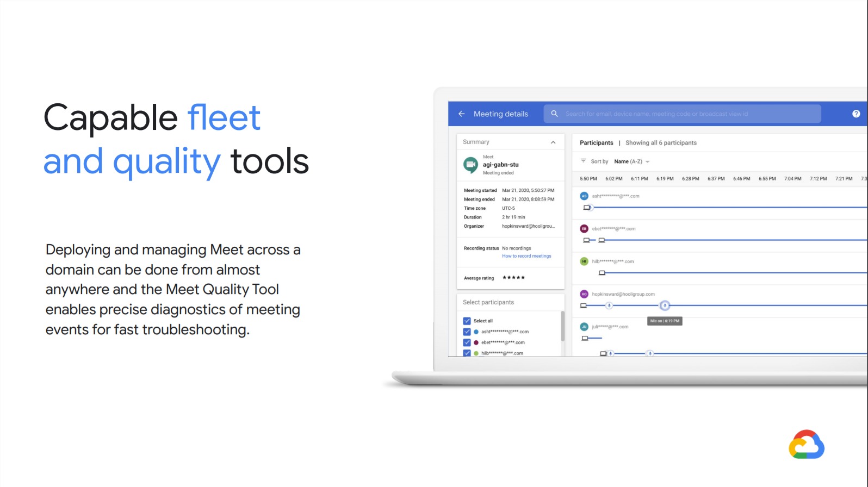
Task: Go back using the Meeting details arrow
Action: coord(461,114)
